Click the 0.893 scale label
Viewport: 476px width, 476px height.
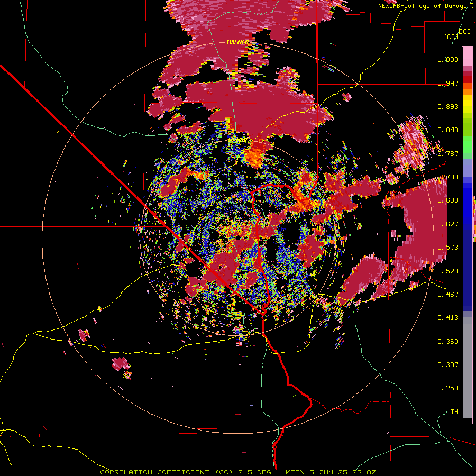448,106
